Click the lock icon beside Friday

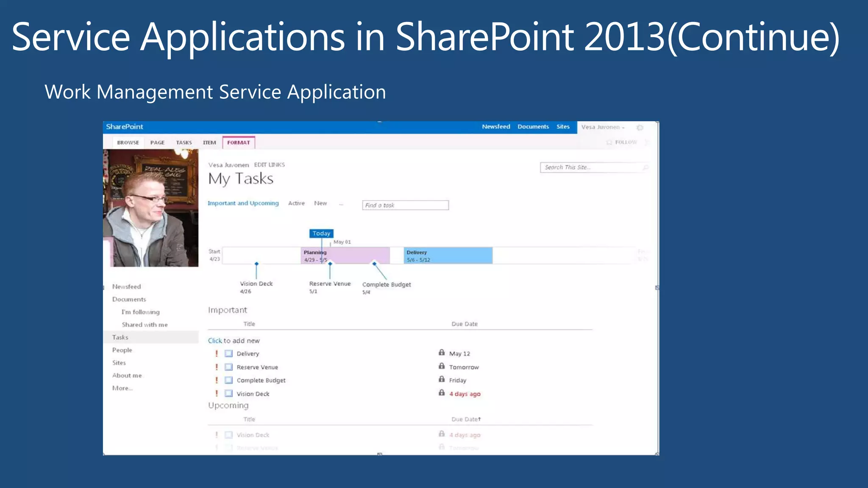[442, 379]
